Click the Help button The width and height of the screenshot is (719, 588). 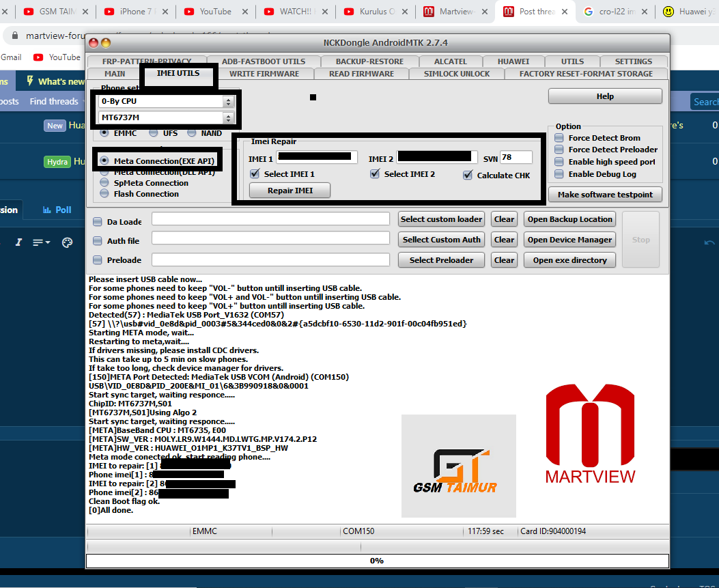pyautogui.click(x=605, y=96)
